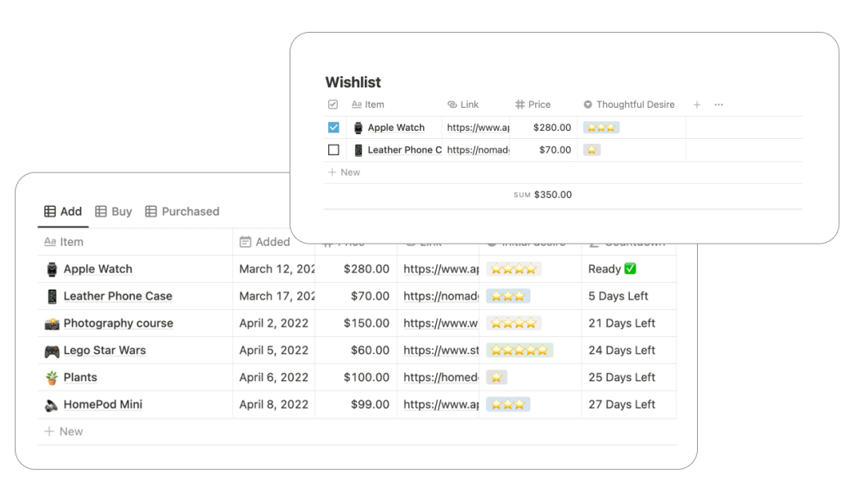Click the plant icon beside Plants
This screenshot has height=488, width=868.
click(x=52, y=378)
